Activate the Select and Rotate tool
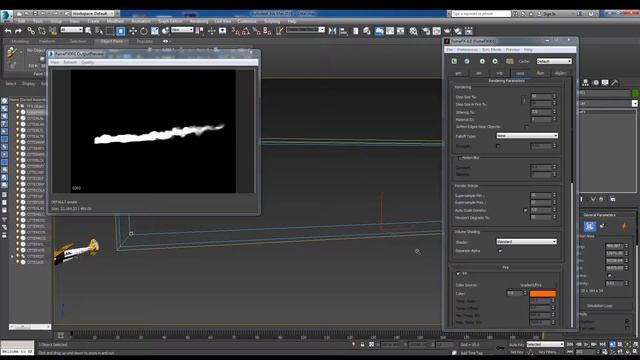Viewport: 640px width, 360px height. point(144,31)
